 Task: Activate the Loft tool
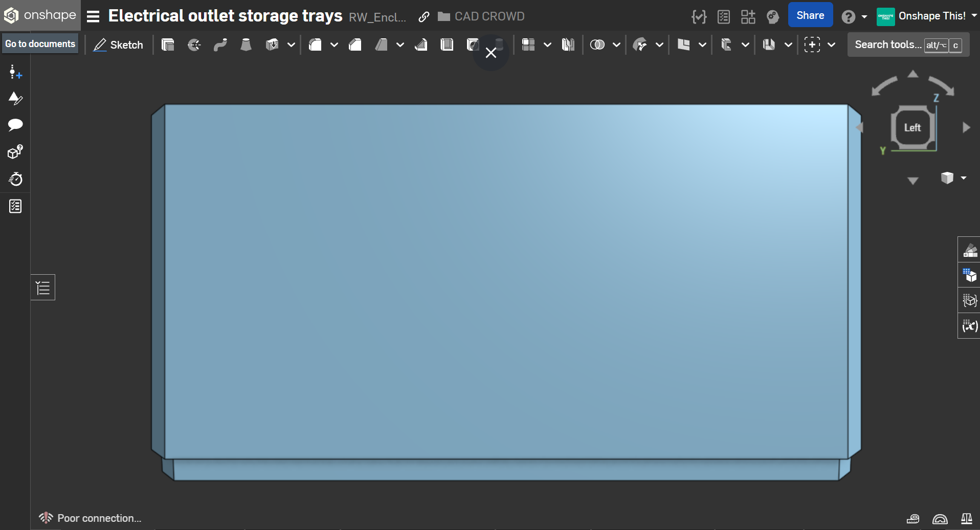click(246, 45)
